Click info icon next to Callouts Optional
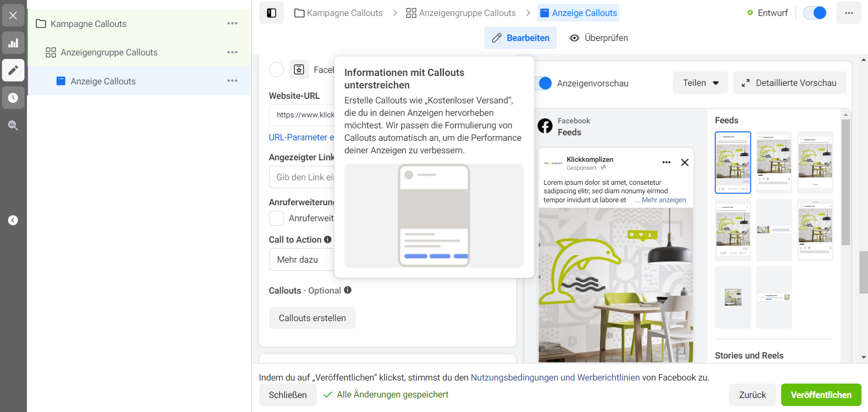 (347, 290)
